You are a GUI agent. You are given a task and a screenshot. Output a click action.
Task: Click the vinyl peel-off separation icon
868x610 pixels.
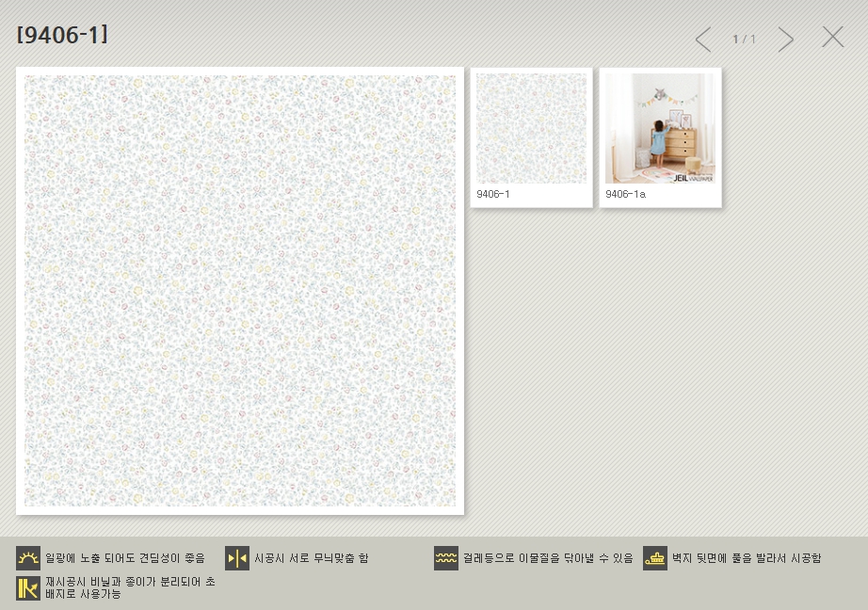(28, 587)
